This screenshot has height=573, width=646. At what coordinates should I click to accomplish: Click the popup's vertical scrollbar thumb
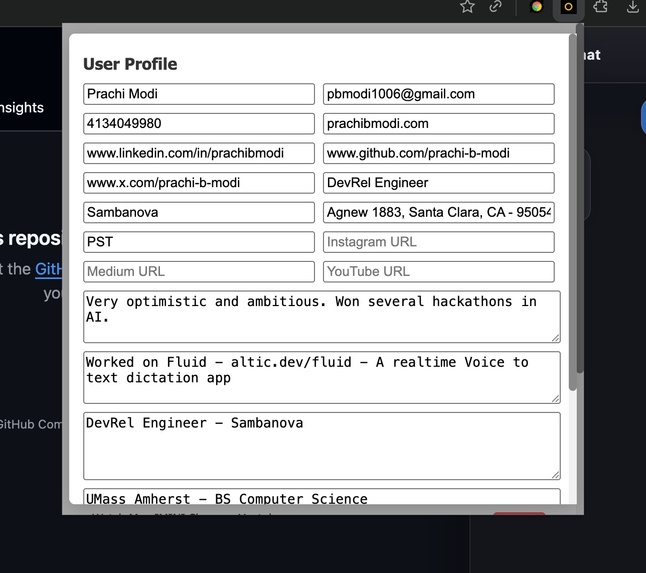click(572, 212)
